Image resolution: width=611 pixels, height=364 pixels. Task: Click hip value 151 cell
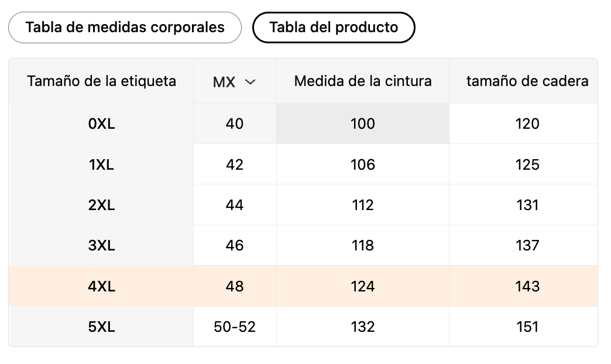coord(527,327)
